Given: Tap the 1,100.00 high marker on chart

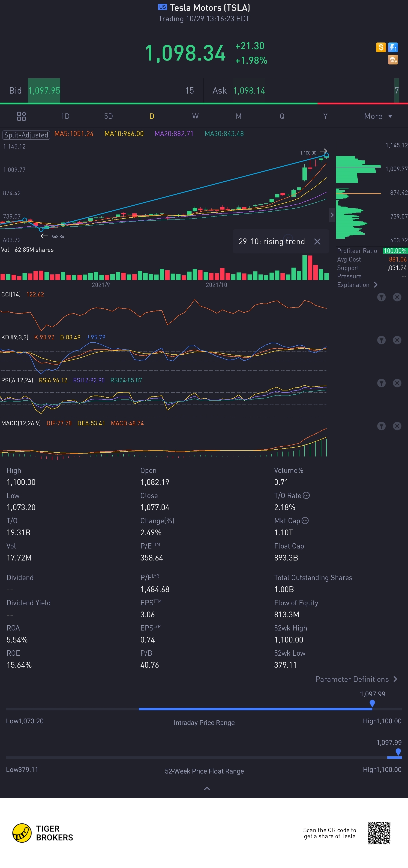Looking at the screenshot, I should pyautogui.click(x=308, y=153).
